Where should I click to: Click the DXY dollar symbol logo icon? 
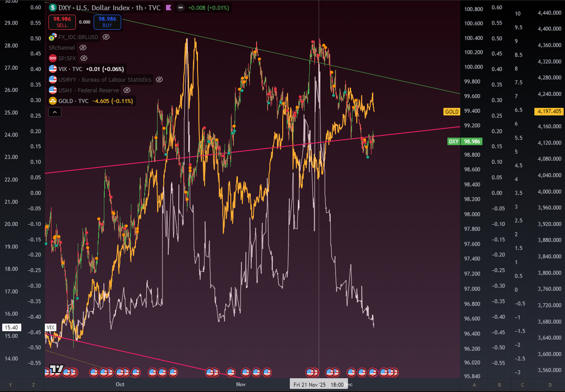coord(53,8)
